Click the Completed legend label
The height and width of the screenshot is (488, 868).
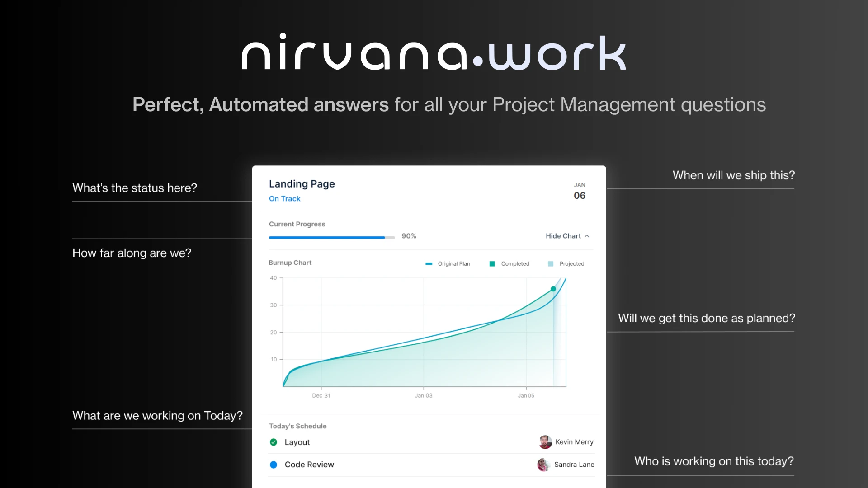[515, 264]
